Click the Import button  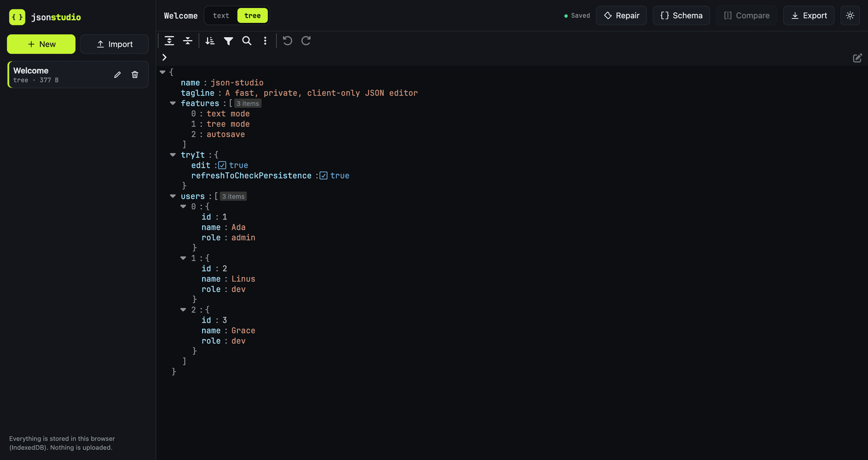(114, 44)
